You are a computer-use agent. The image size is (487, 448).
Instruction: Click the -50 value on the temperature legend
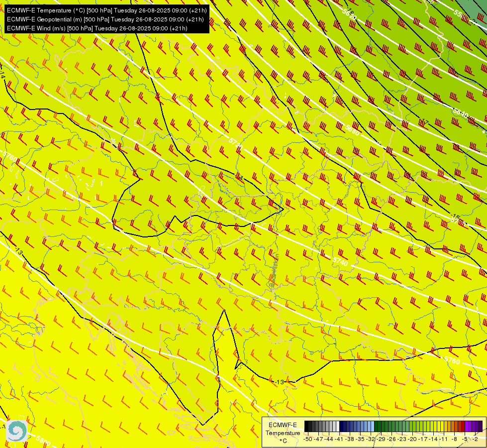pyautogui.click(x=308, y=440)
